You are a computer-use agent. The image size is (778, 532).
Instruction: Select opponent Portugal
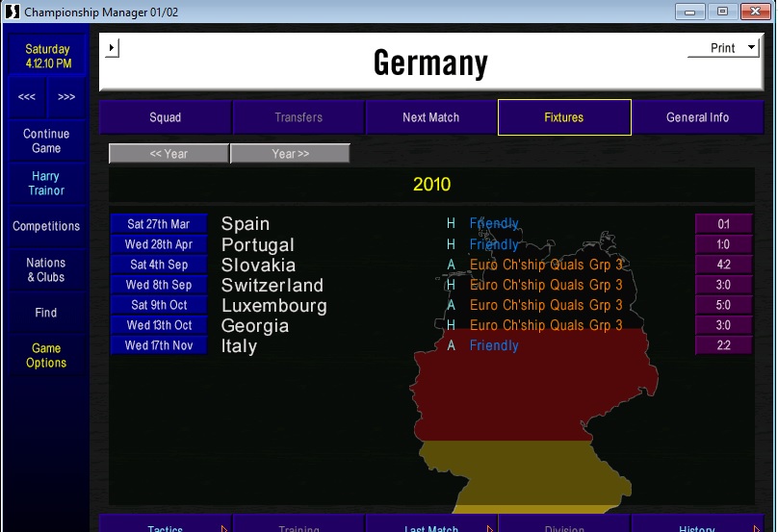[257, 244]
